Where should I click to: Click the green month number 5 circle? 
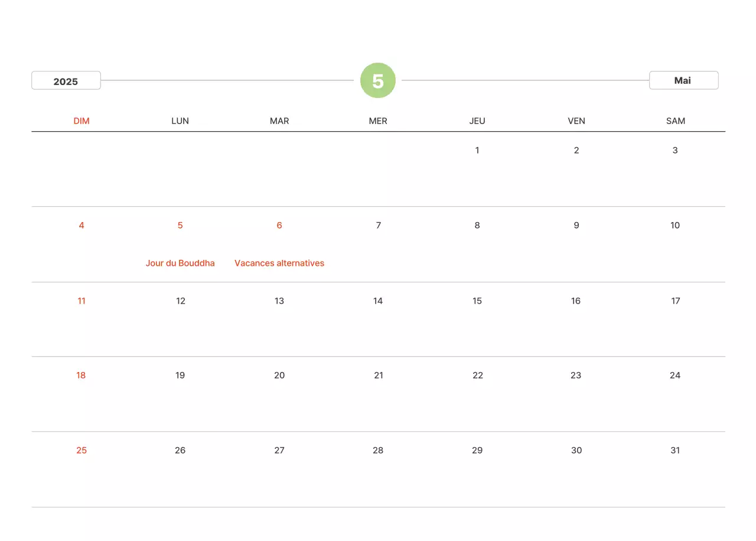(x=378, y=80)
